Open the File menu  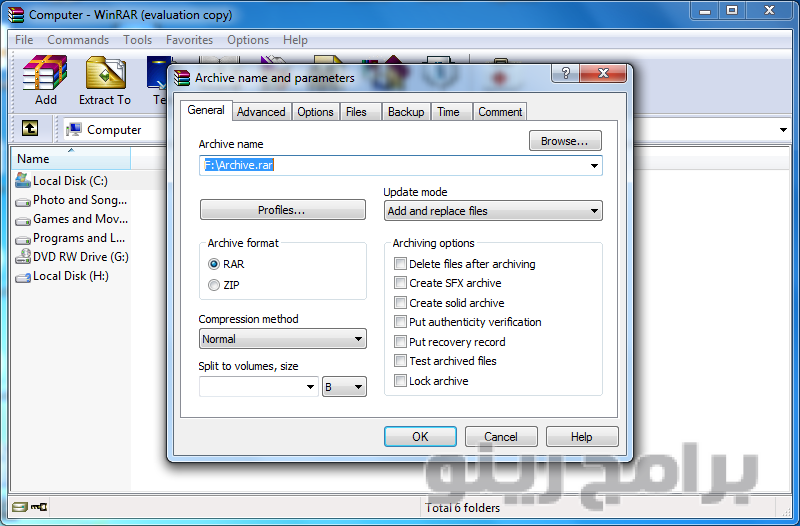[x=24, y=40]
